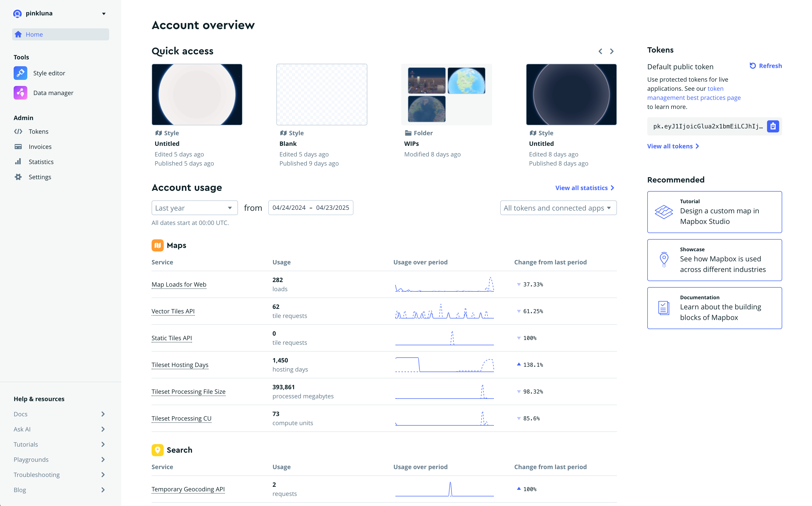812x506 pixels.
Task: Open Map Loads for Web service link
Action: (x=179, y=284)
